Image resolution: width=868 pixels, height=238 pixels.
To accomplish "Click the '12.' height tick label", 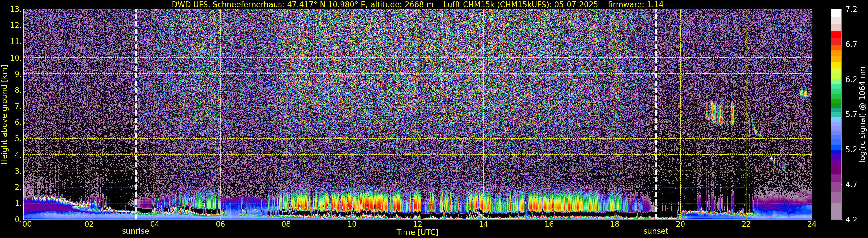I will click(16, 26).
